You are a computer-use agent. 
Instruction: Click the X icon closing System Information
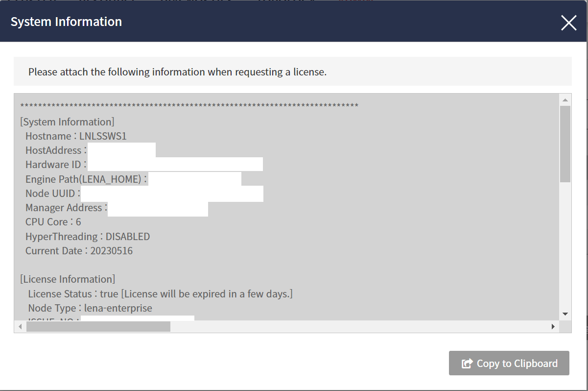click(568, 23)
